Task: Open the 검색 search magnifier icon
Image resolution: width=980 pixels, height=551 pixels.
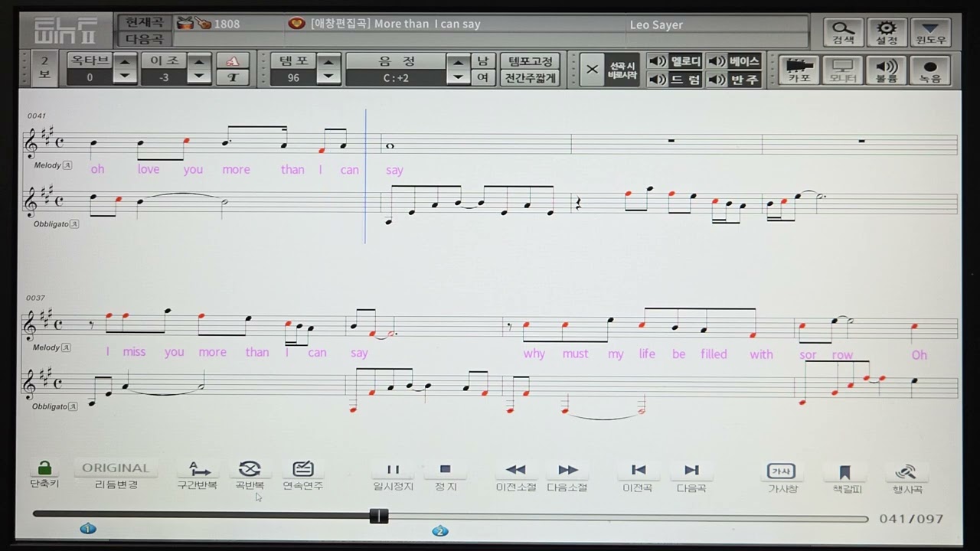Action: (843, 32)
